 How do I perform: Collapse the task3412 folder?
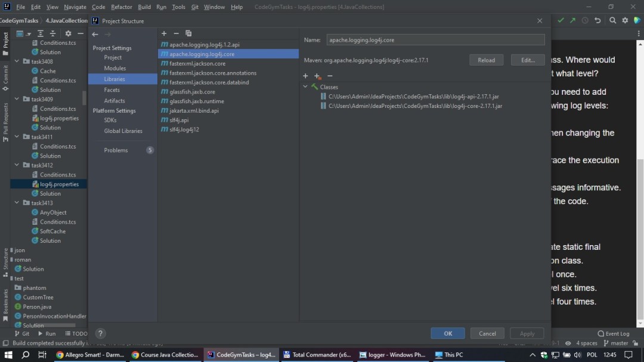point(17,165)
